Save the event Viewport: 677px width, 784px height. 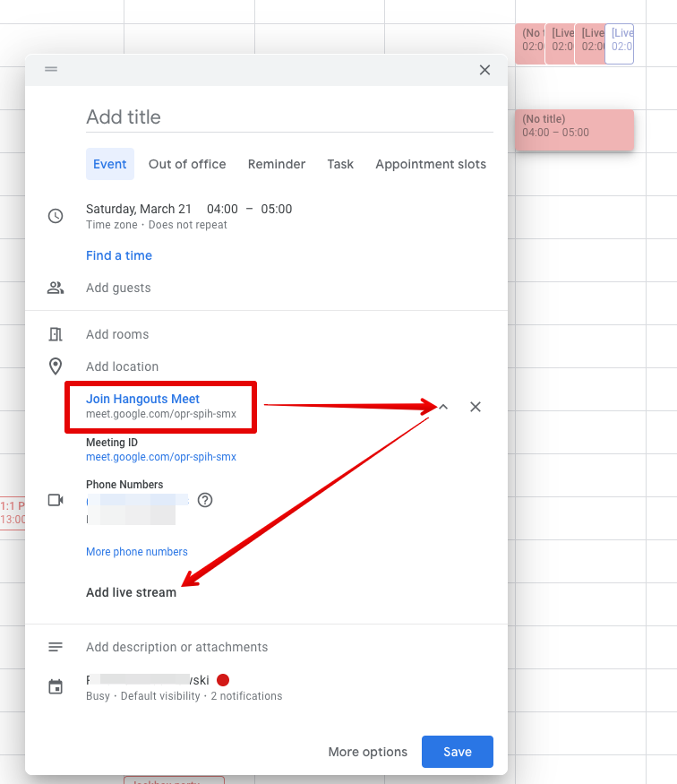(458, 752)
